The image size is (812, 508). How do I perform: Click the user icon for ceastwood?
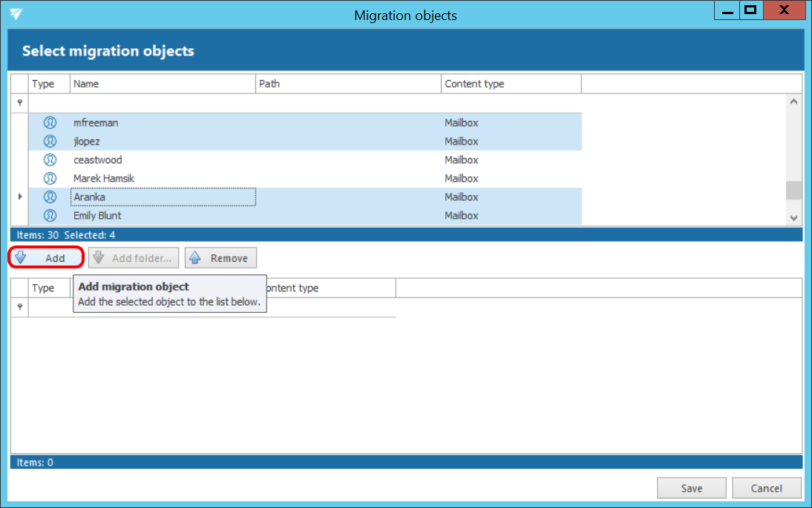click(50, 159)
